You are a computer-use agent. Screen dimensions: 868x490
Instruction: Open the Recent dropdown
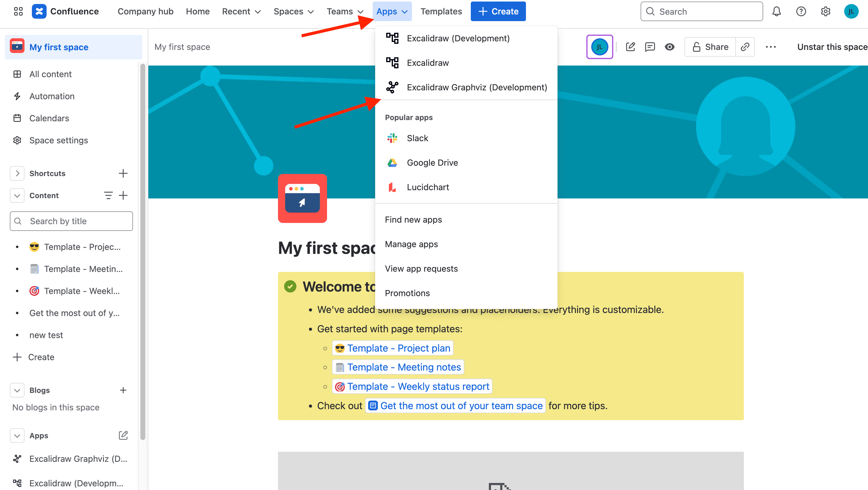[x=241, y=11]
